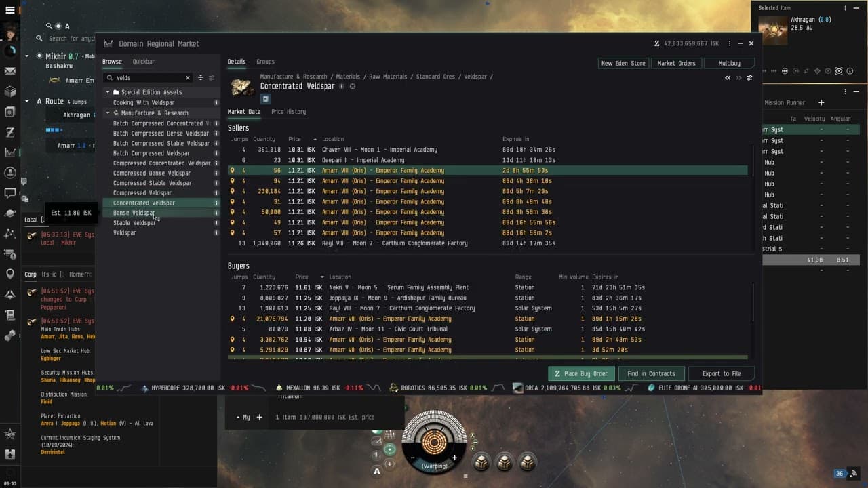Open the chat bubble icon in sidebar
The image size is (868, 488).
10,193
